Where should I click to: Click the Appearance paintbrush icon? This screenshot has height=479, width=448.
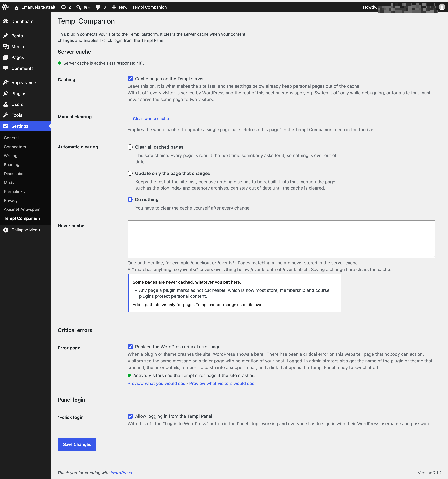(x=6, y=82)
